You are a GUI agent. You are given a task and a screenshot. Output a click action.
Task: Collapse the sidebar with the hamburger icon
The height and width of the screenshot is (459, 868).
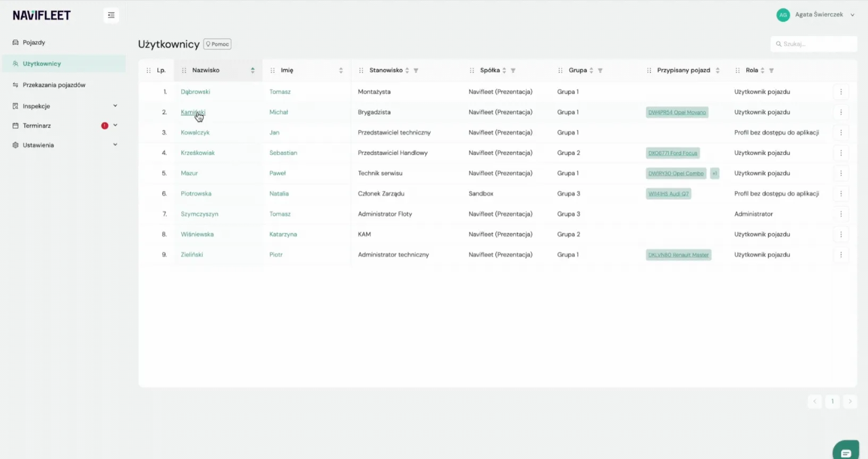111,15
